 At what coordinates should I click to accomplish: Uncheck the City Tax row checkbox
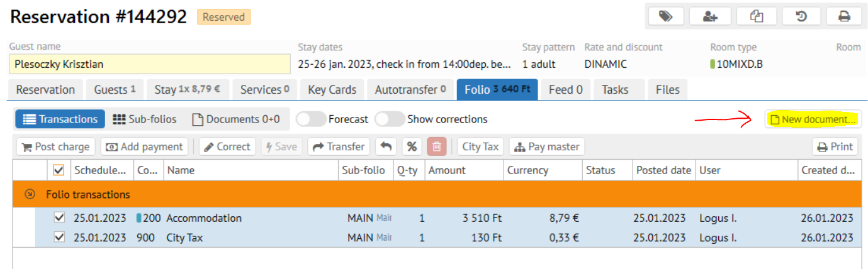point(59,238)
